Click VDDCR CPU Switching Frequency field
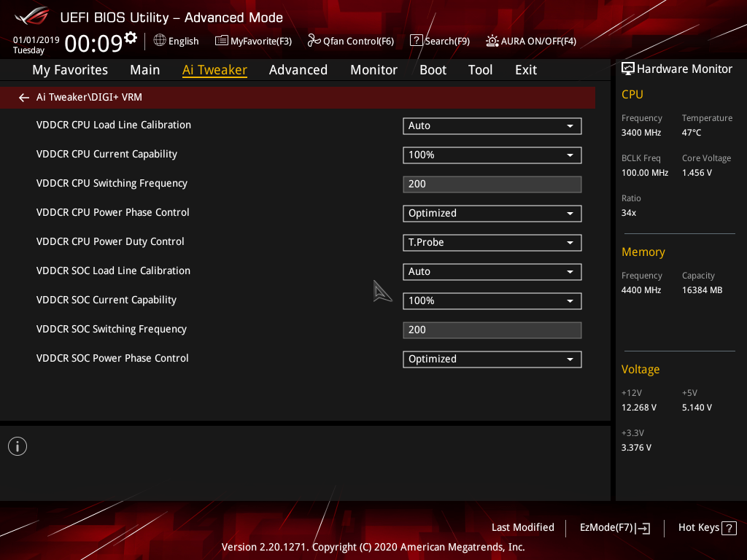 [492, 184]
